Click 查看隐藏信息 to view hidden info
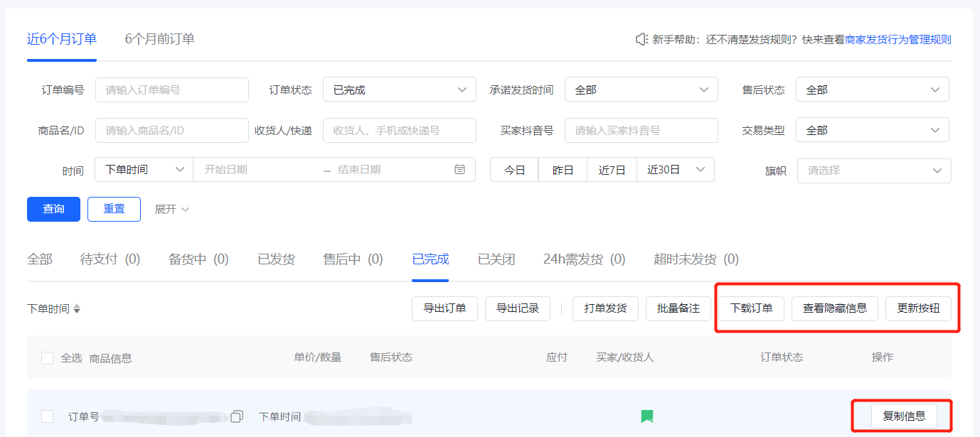The width and height of the screenshot is (980, 437). pos(834,308)
